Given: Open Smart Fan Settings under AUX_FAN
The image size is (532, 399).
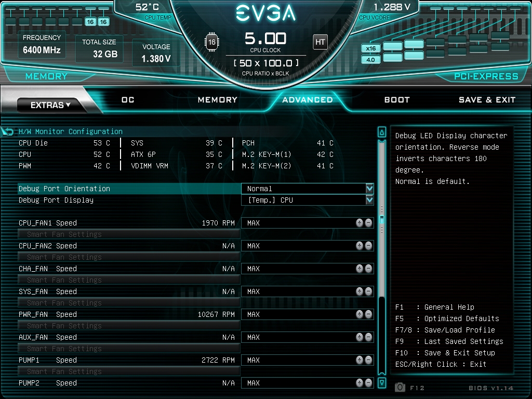Looking at the screenshot, I should [129, 349].
